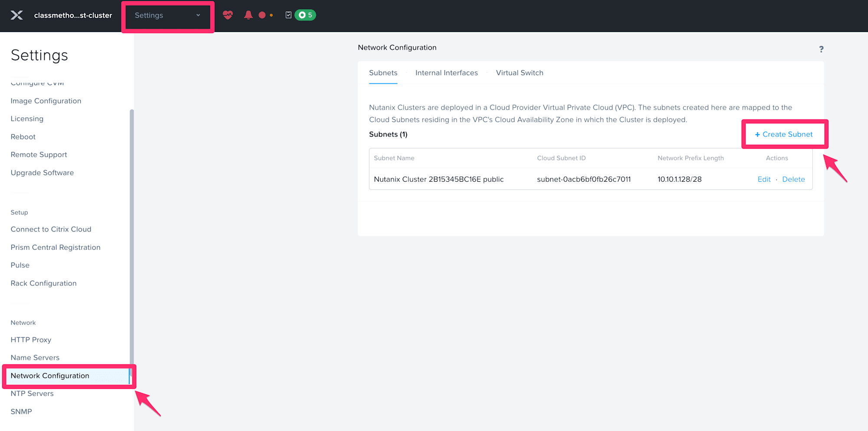868x431 pixels.
Task: Select Reboot in settings sidebar
Action: click(23, 136)
